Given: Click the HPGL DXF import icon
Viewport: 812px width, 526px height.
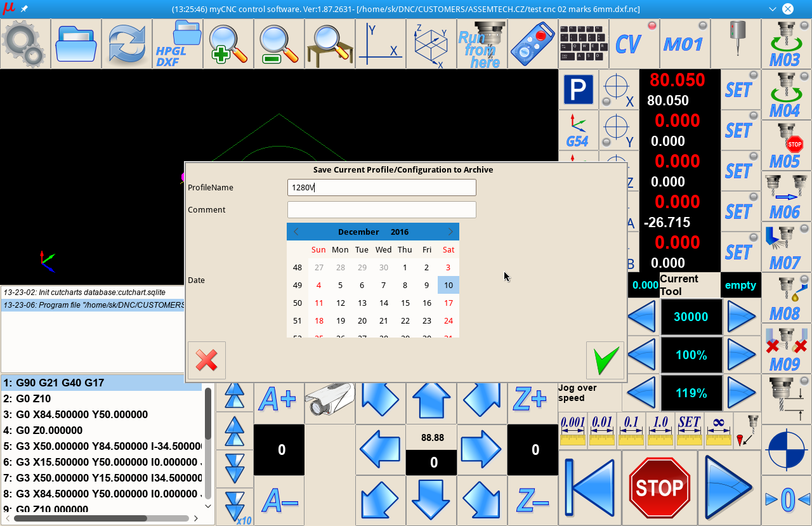Looking at the screenshot, I should [x=178, y=43].
